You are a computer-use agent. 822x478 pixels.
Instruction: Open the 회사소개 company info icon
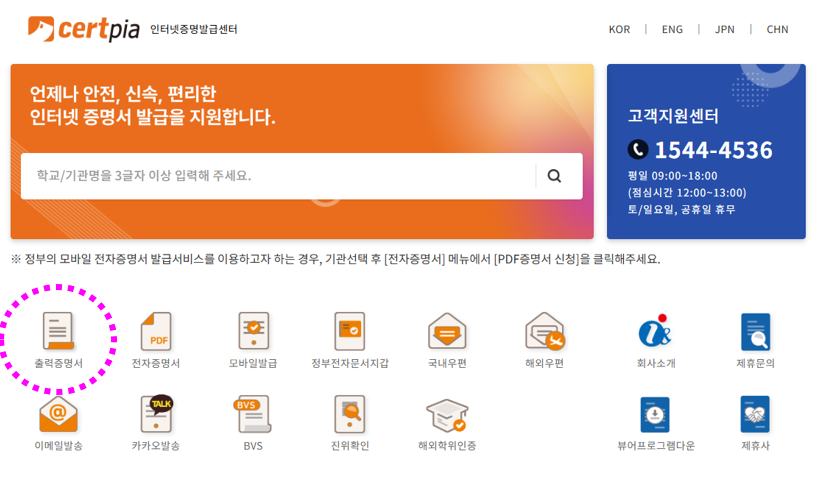point(655,331)
